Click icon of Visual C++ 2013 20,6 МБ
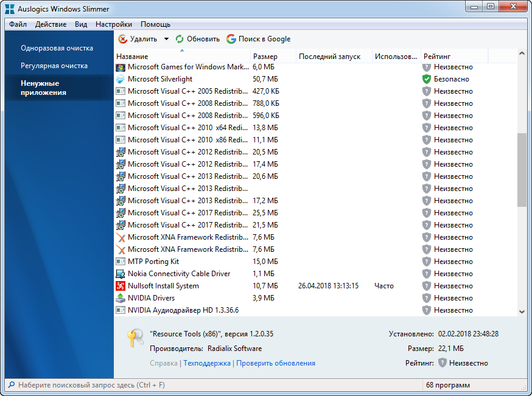The height and width of the screenshot is (396, 532). pos(121,176)
